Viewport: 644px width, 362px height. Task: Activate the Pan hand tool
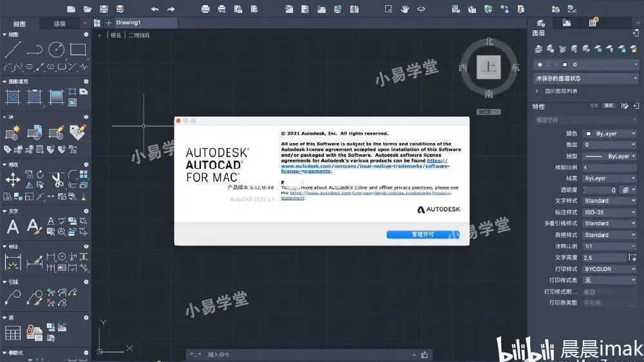pos(405,9)
